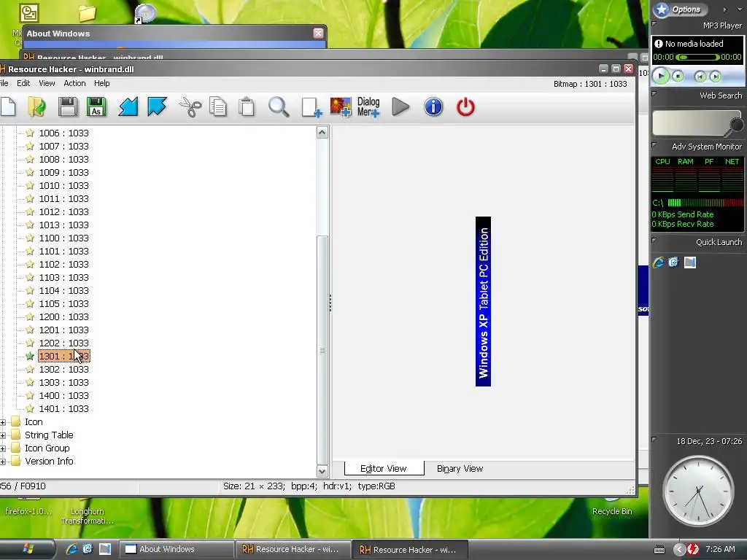Select bitmap resource 1400 : 1033
Image resolution: width=747 pixels, height=560 pixels.
pos(64,396)
